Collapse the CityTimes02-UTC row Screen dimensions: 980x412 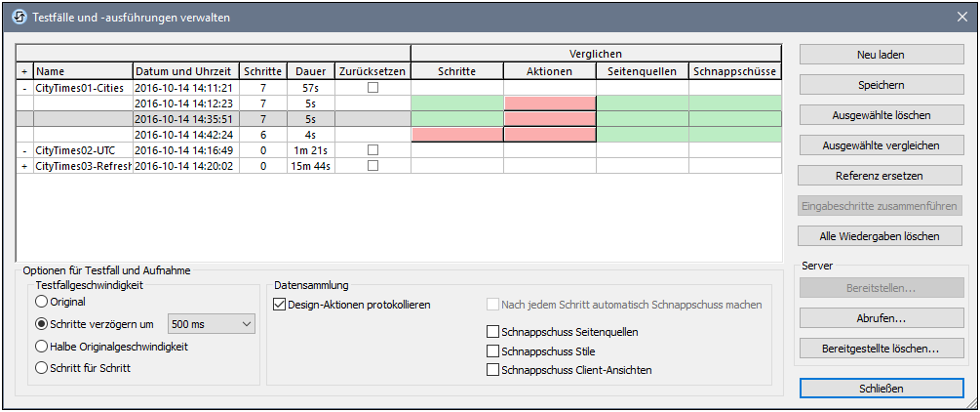(x=24, y=149)
